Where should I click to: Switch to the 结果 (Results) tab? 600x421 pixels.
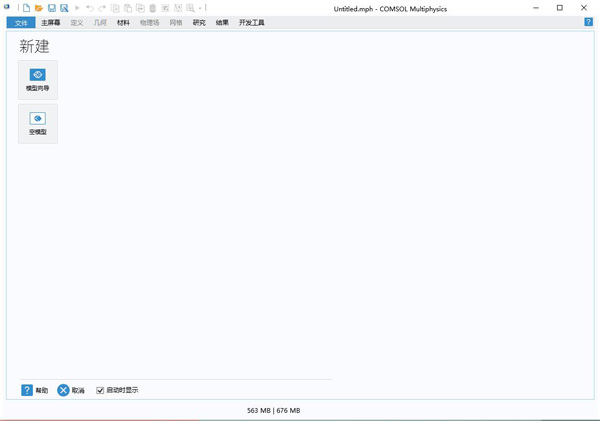[x=222, y=22]
